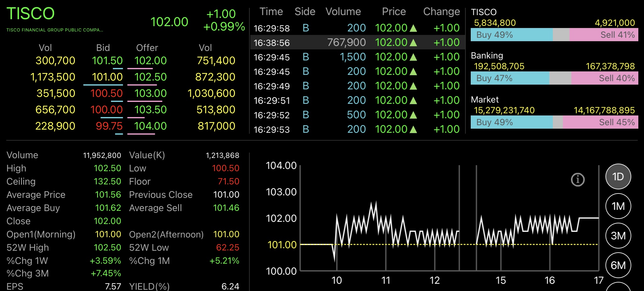Select the 16:29:58 trade row
This screenshot has height=291, width=644.
pyautogui.click(x=357, y=28)
